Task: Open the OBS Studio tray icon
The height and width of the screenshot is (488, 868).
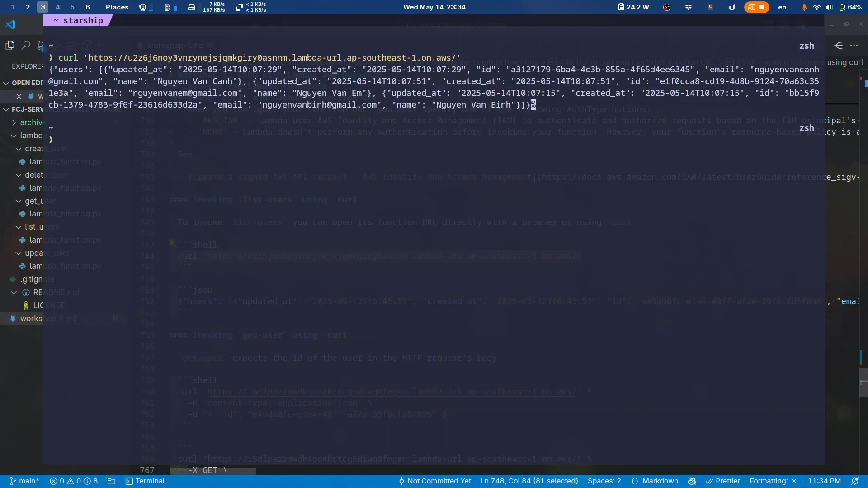Action: pyautogui.click(x=666, y=7)
